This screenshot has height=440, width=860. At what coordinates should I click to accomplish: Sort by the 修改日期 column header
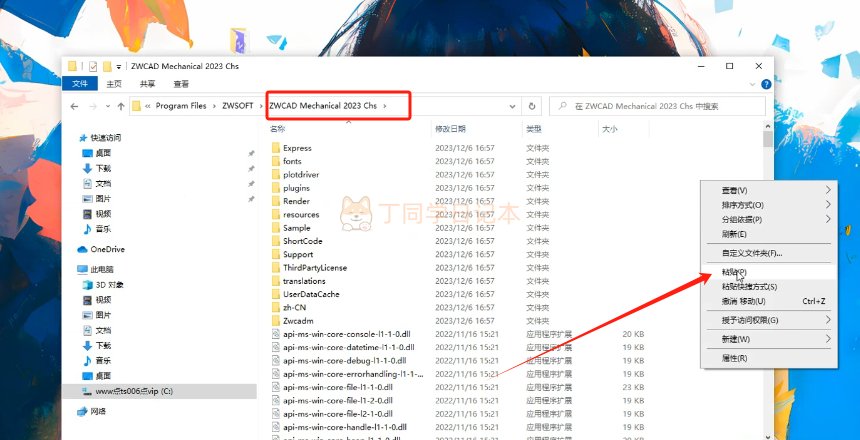coord(450,129)
